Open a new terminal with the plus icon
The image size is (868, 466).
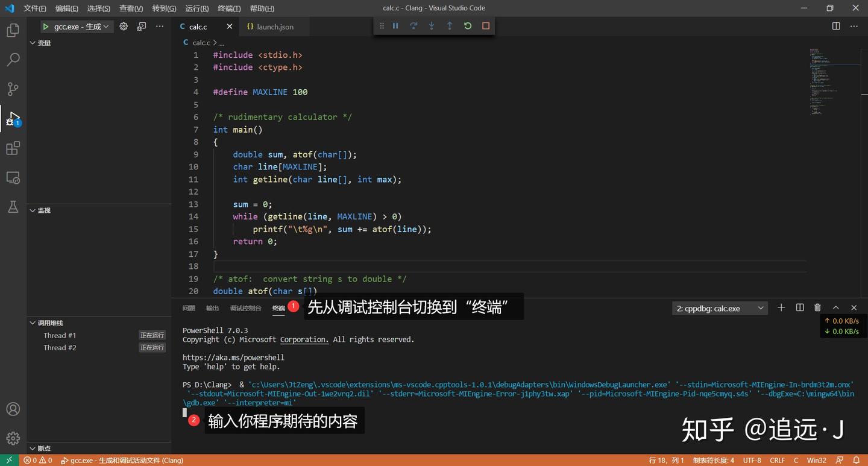pyautogui.click(x=781, y=307)
